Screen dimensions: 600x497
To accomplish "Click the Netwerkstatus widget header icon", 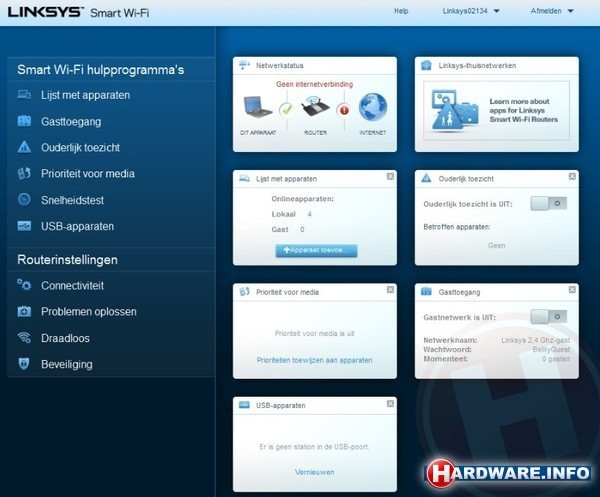I will tap(245, 65).
